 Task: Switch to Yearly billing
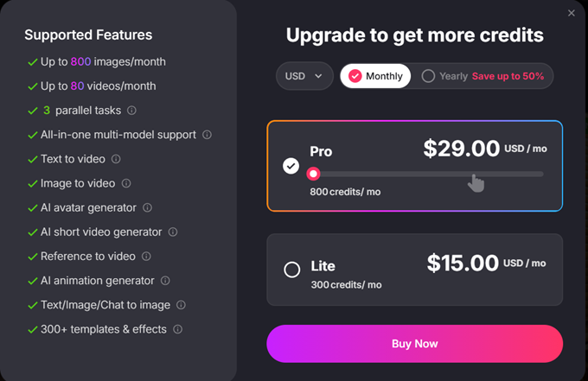445,76
